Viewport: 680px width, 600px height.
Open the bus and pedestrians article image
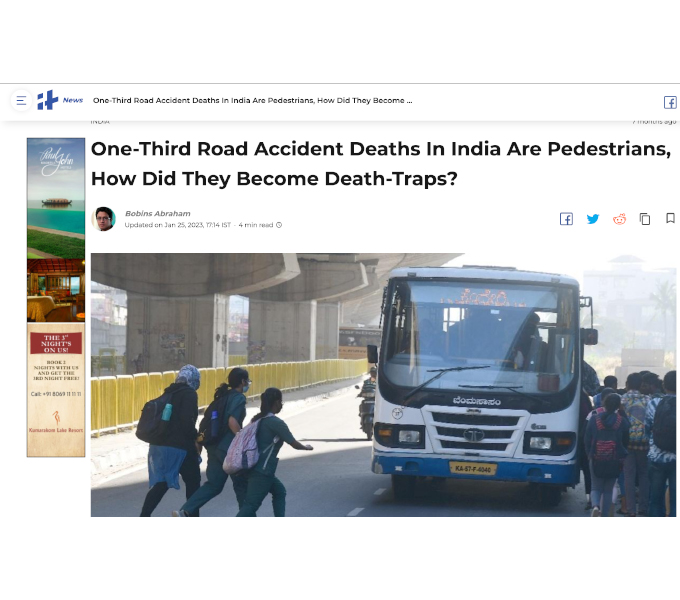383,385
